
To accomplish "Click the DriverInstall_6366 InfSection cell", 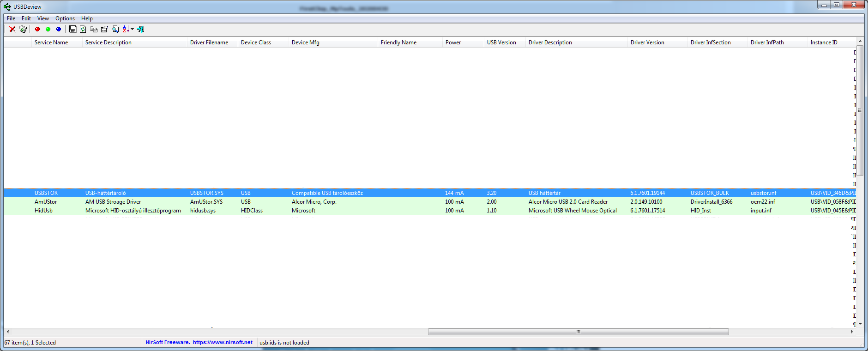I will point(711,202).
